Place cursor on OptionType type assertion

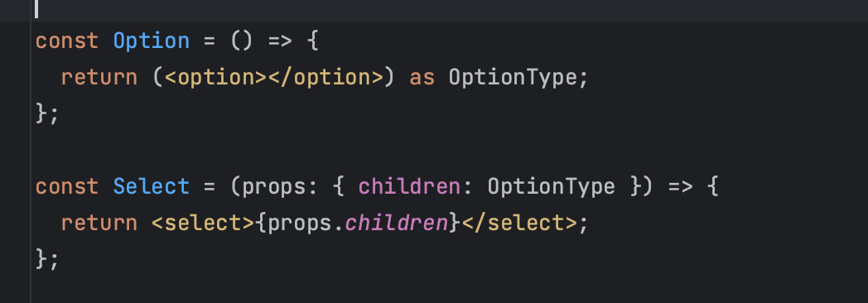click(x=512, y=78)
